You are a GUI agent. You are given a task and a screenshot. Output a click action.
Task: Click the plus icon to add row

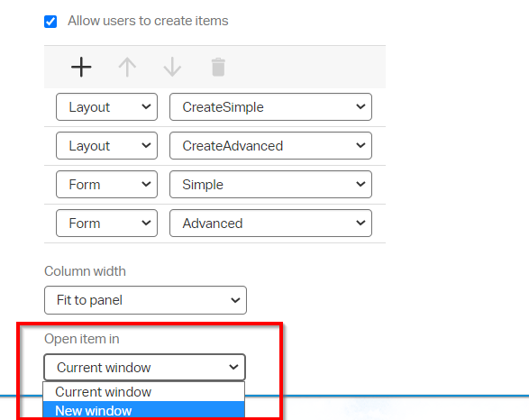tap(81, 67)
